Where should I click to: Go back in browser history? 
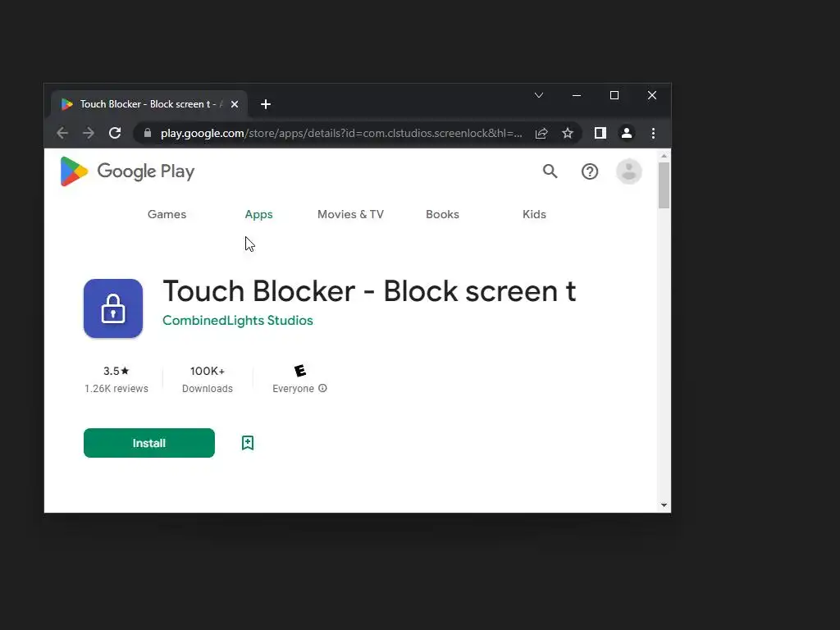pyautogui.click(x=62, y=133)
